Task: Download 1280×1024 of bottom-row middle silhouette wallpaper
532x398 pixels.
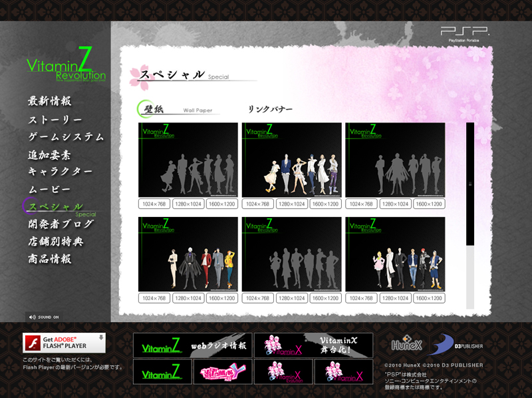Action: [292, 298]
